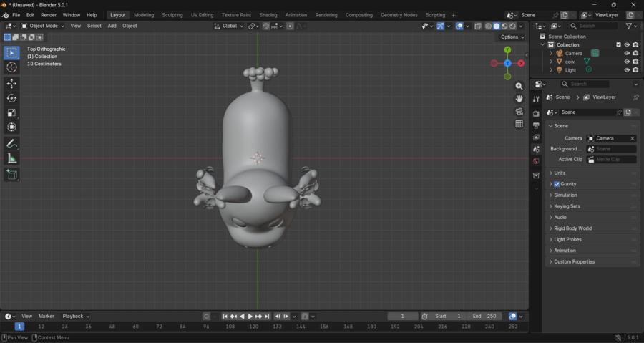The image size is (644, 343).
Task: Switch to the Sculpting workspace tab
Action: pos(172,15)
